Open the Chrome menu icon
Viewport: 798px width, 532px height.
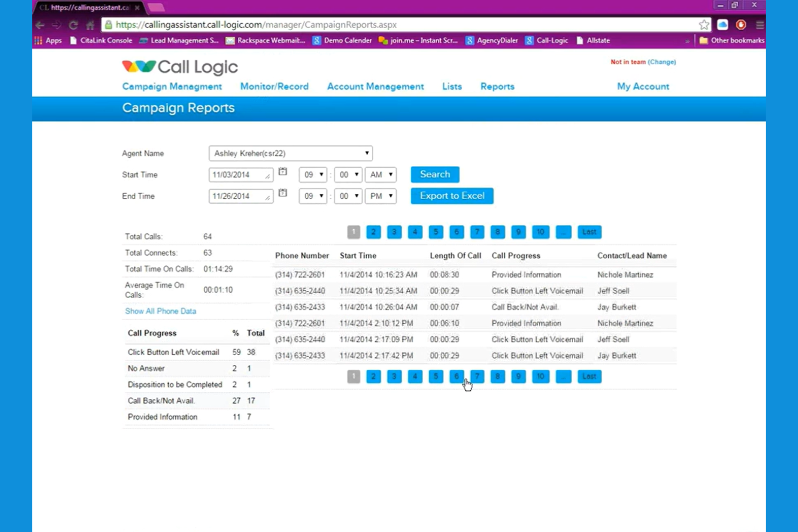tap(760, 25)
